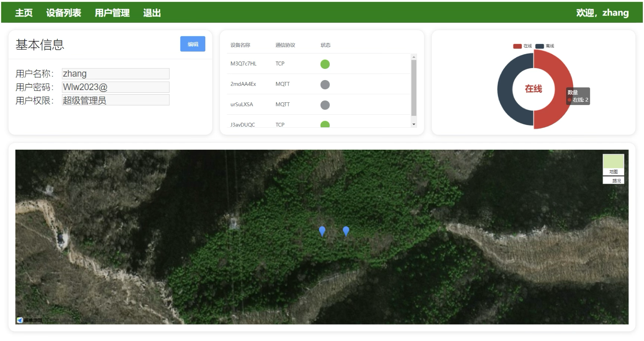Click the blue 编辑 button
This screenshot has height=341, width=644.
(x=193, y=44)
